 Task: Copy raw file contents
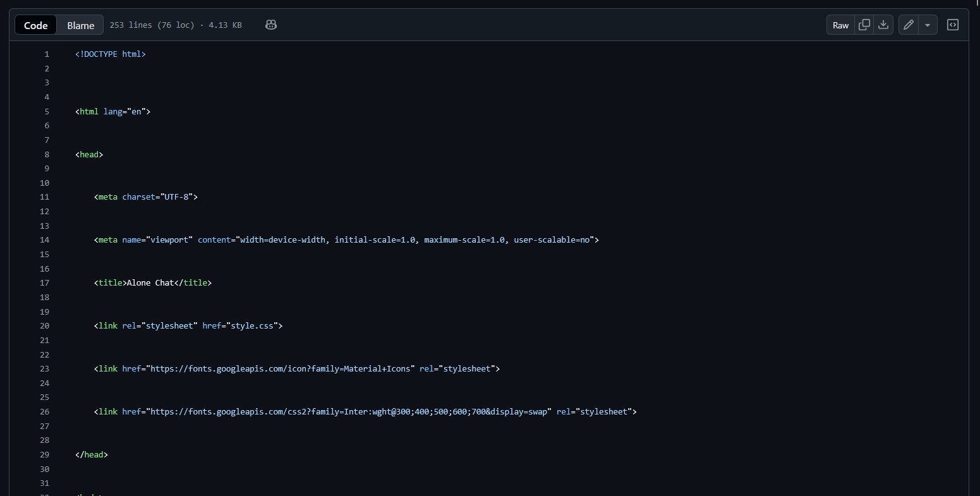pos(864,25)
